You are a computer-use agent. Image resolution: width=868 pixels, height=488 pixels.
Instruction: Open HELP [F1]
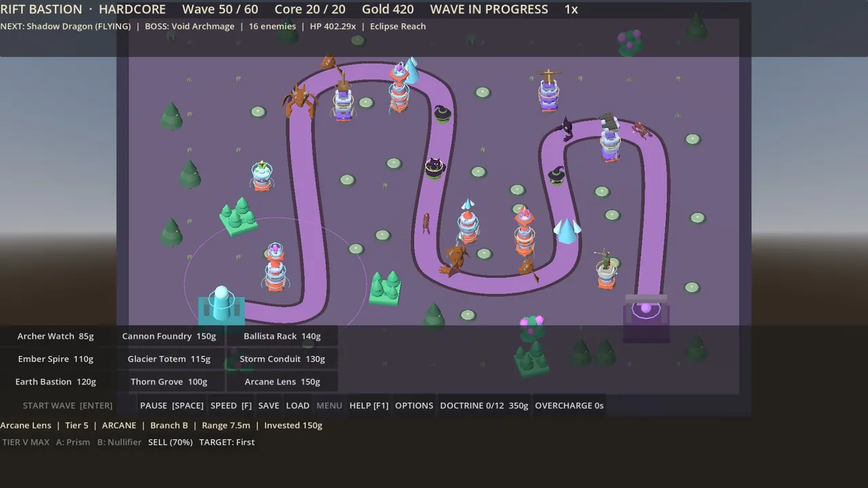click(x=369, y=405)
